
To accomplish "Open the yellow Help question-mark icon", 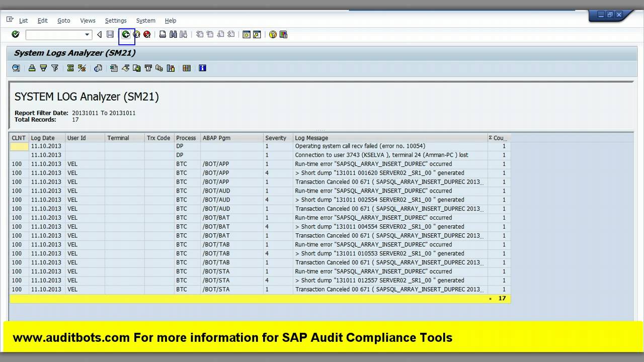I will 273,34.
